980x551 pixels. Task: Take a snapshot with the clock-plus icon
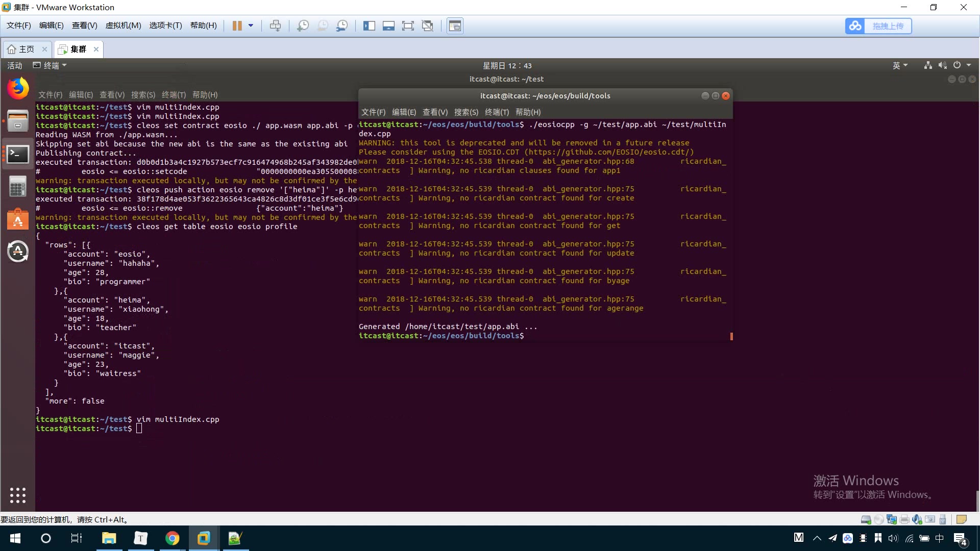pyautogui.click(x=303, y=26)
